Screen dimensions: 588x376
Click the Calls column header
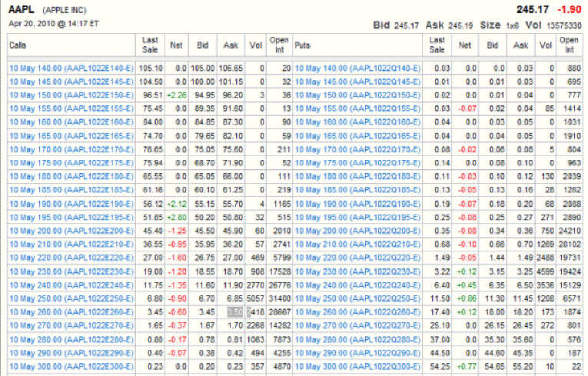pyautogui.click(x=18, y=45)
